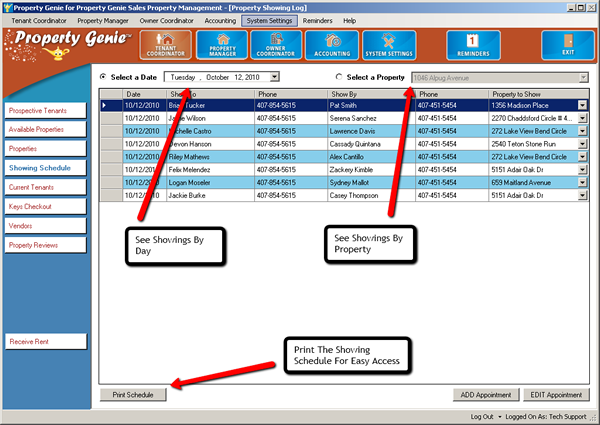Screen dimensions: 600x425
Task: Click the October month in date field
Action: (217, 77)
